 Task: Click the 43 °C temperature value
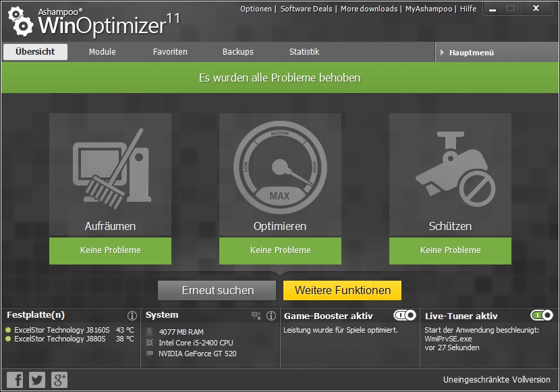click(125, 330)
